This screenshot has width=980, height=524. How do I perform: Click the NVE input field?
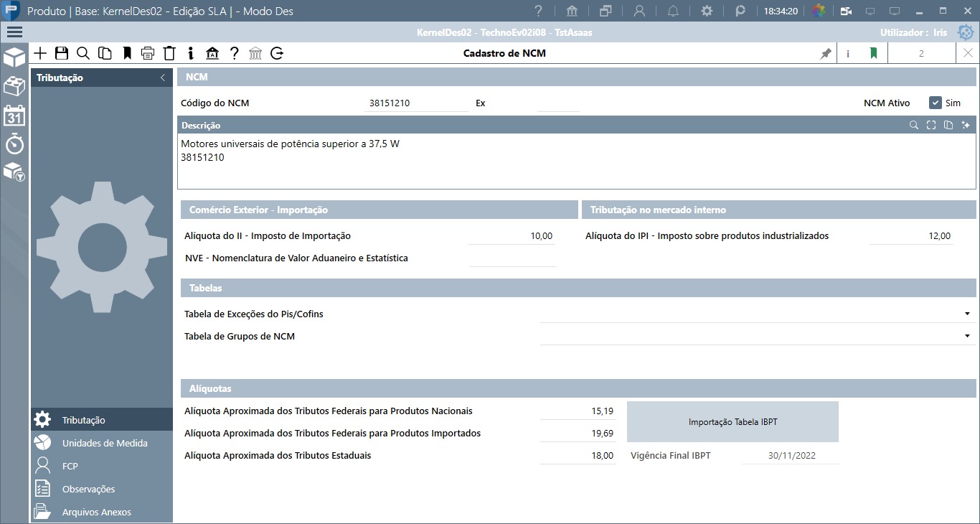coord(512,258)
